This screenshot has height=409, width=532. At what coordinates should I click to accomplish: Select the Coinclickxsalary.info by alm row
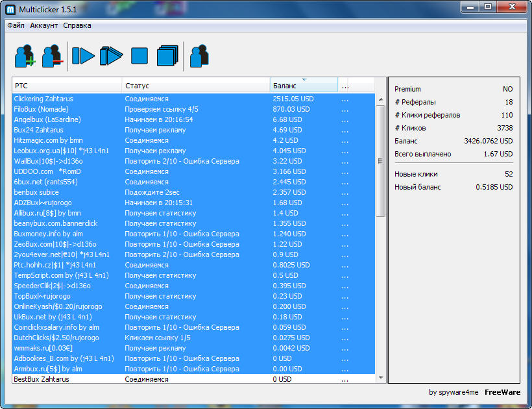[194, 327]
